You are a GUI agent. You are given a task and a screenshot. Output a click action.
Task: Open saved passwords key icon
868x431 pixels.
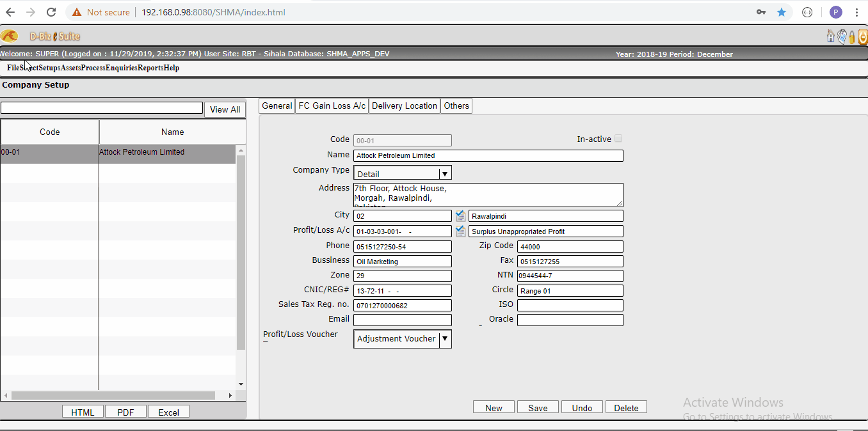(x=761, y=12)
